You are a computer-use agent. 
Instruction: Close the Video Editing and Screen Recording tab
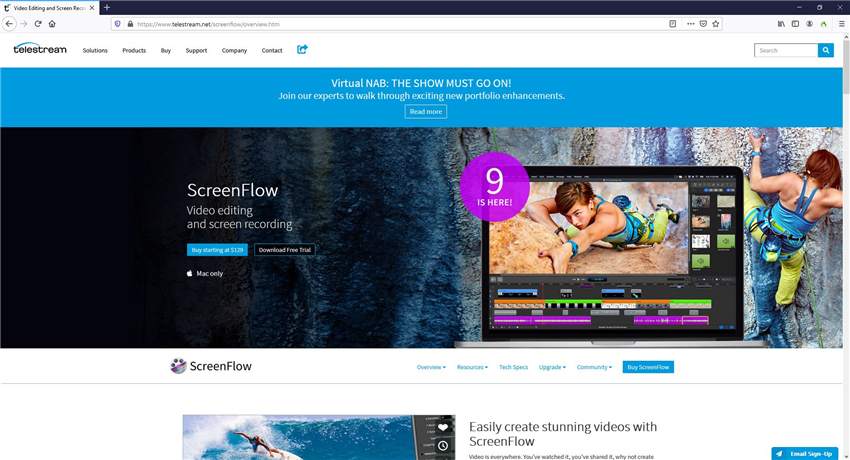click(x=92, y=8)
